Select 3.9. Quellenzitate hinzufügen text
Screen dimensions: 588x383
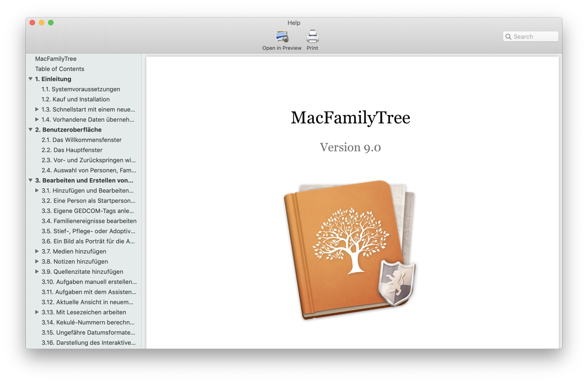82,271
